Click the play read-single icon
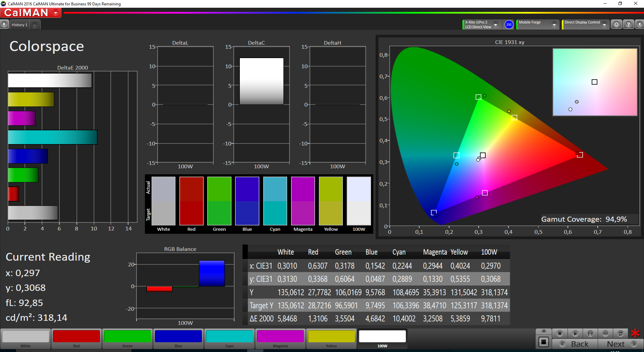The height and width of the screenshot is (352, 644). coord(575,334)
